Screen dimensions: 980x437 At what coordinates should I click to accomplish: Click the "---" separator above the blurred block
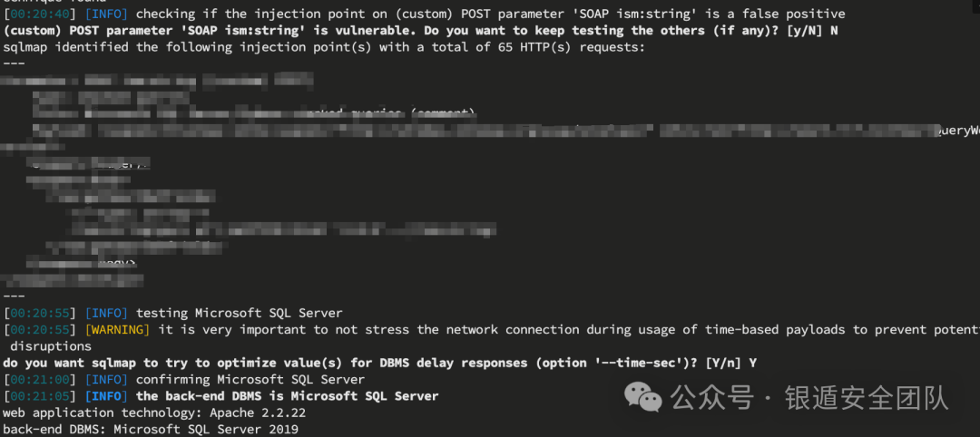(14, 63)
